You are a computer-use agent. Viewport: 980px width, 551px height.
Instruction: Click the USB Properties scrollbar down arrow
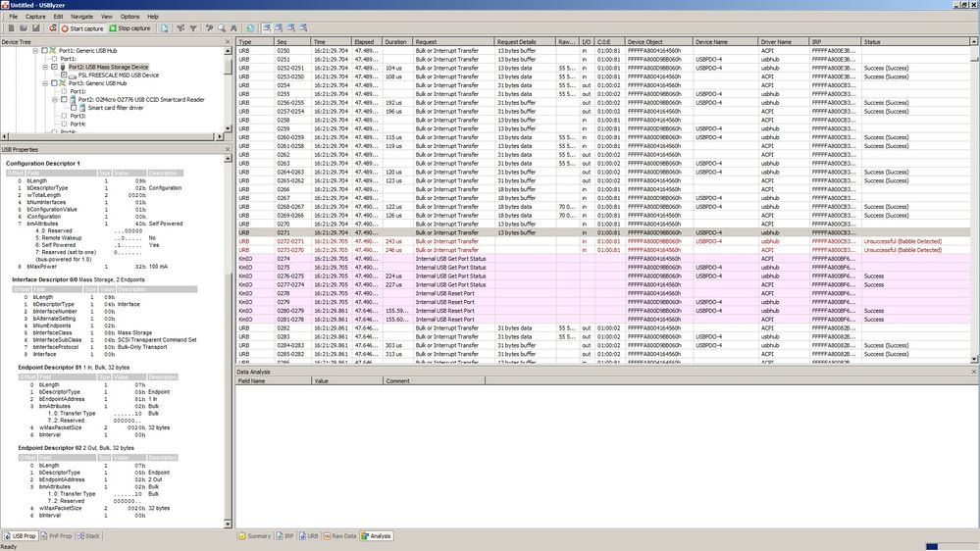(x=228, y=525)
